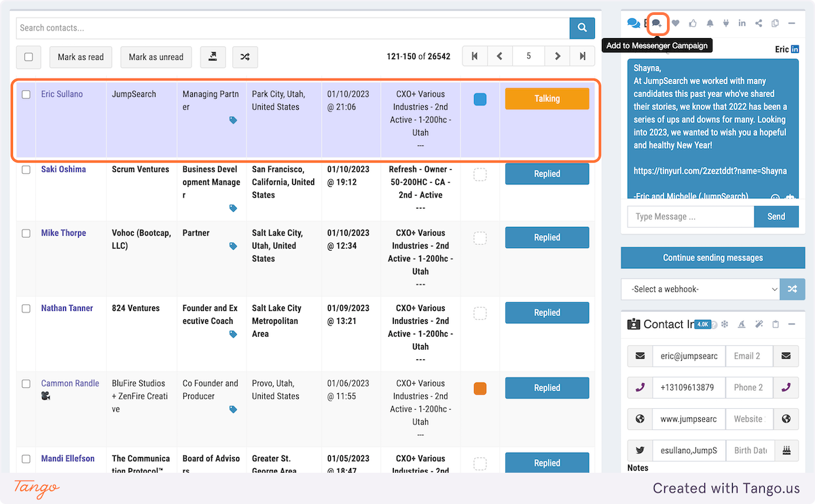
Task: Click tag icon in Nathan Tanner row
Action: pos(233,334)
